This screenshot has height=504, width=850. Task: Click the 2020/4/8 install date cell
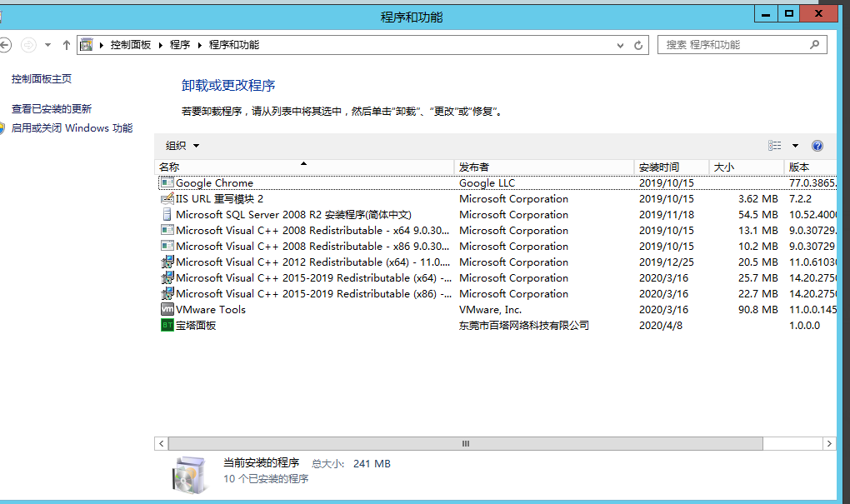coord(661,325)
